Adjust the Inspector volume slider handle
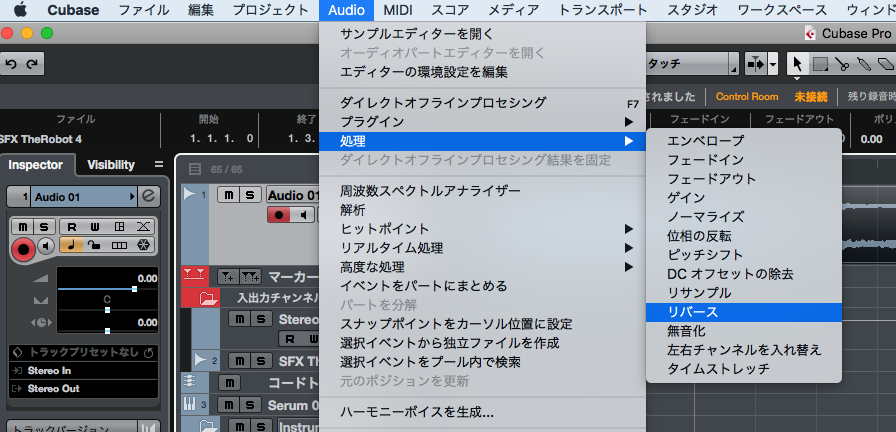 pos(135,289)
